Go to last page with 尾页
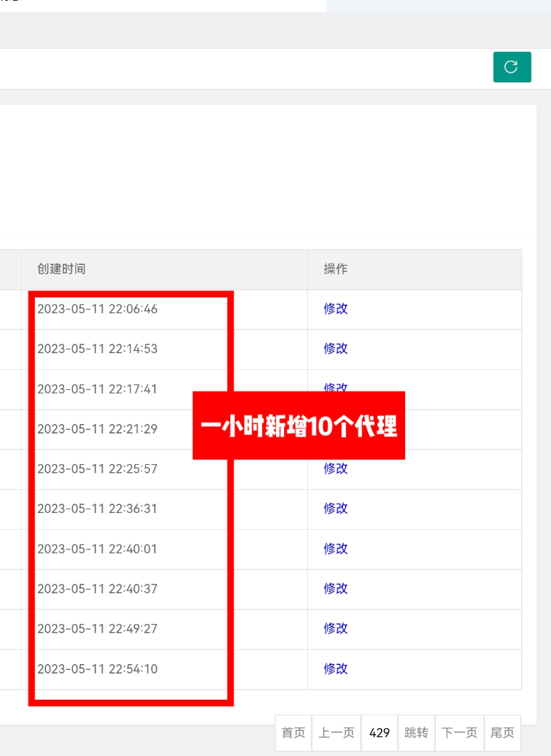551x756 pixels. pyautogui.click(x=502, y=733)
